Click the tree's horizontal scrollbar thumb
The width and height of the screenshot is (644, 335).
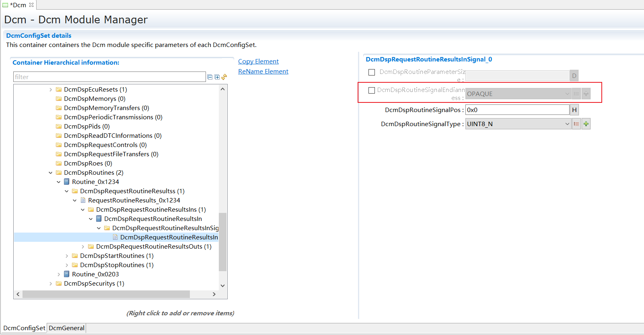pos(106,294)
